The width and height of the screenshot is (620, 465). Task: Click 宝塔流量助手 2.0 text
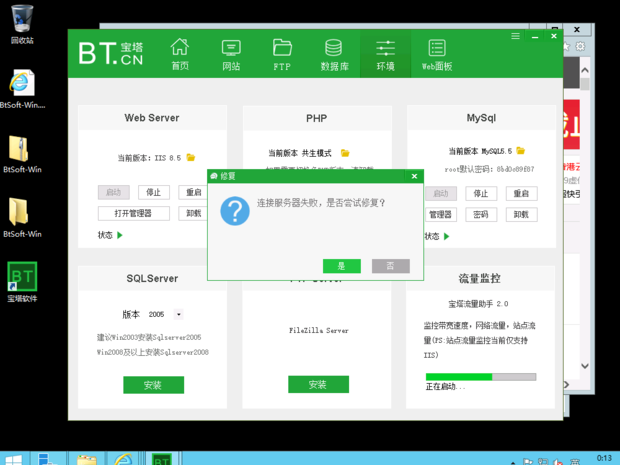click(x=478, y=304)
